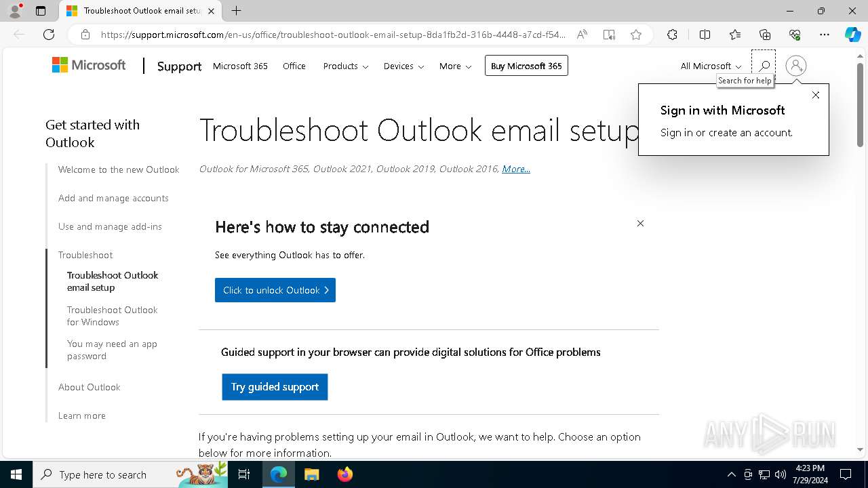
Task: Close the Sign in with Microsoft popup
Action: click(816, 95)
